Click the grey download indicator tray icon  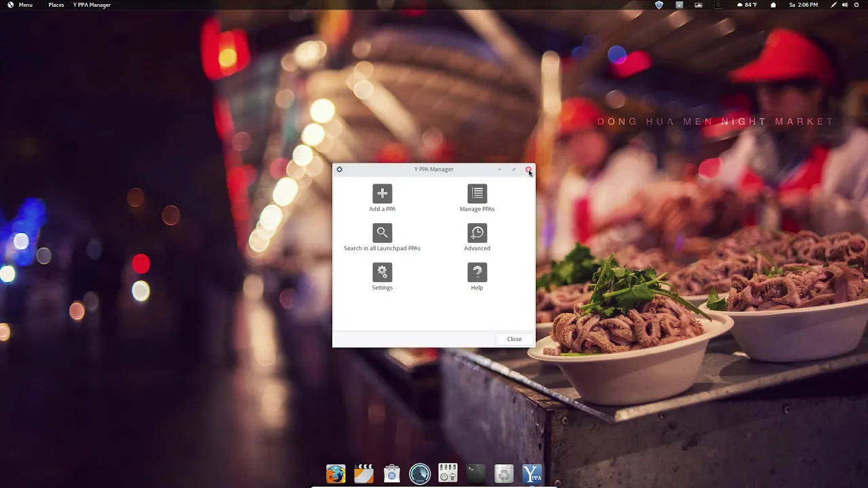coord(679,5)
